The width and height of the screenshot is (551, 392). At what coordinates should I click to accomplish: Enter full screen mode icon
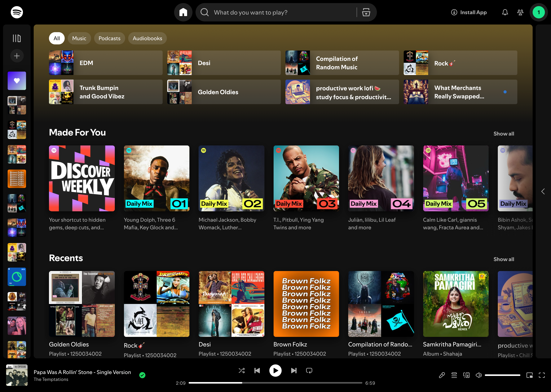pos(542,375)
